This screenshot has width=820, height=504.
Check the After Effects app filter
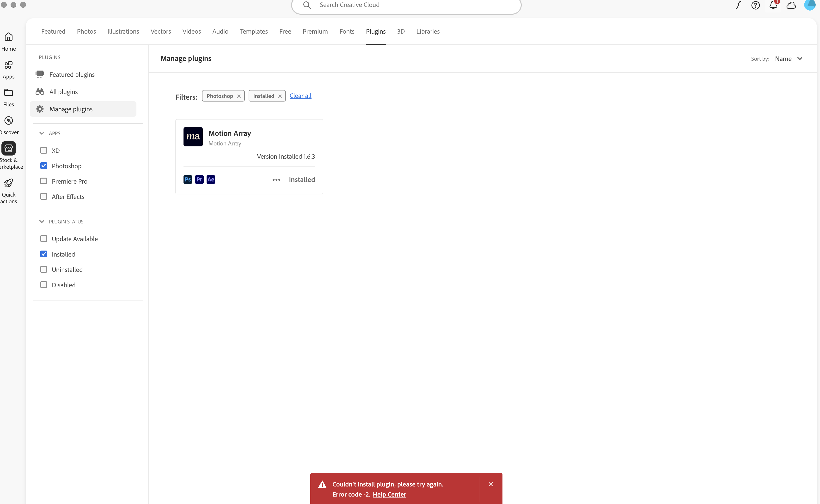pos(44,196)
